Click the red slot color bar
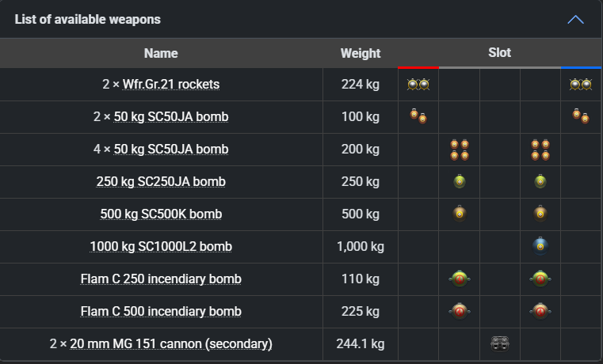 coord(418,68)
